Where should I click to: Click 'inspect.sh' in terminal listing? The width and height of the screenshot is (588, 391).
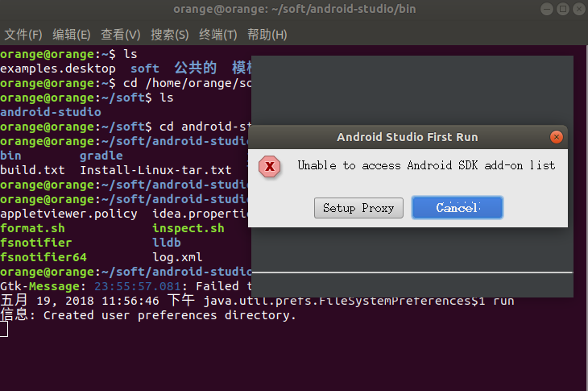coord(188,228)
